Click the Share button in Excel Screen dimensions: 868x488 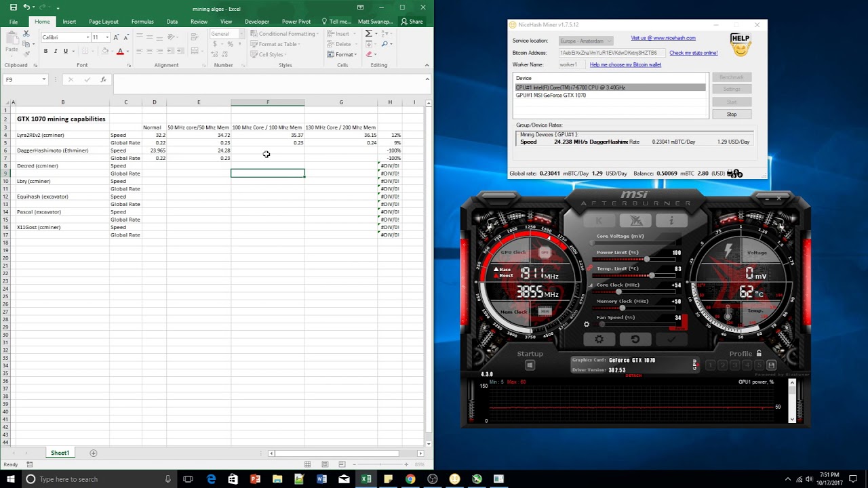point(412,22)
